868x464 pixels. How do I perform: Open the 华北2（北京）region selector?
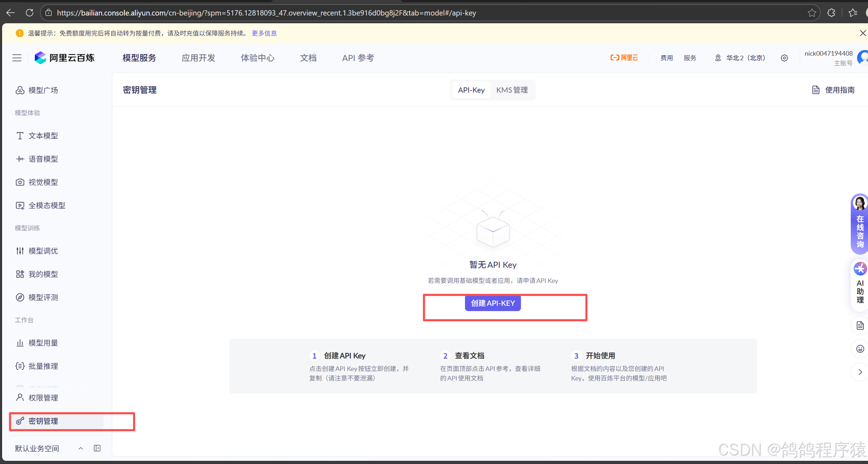click(741, 58)
